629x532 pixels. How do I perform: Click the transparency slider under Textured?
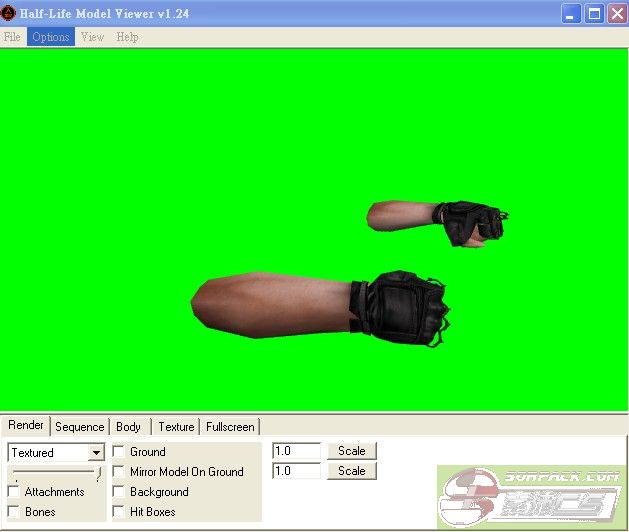tap(55, 471)
